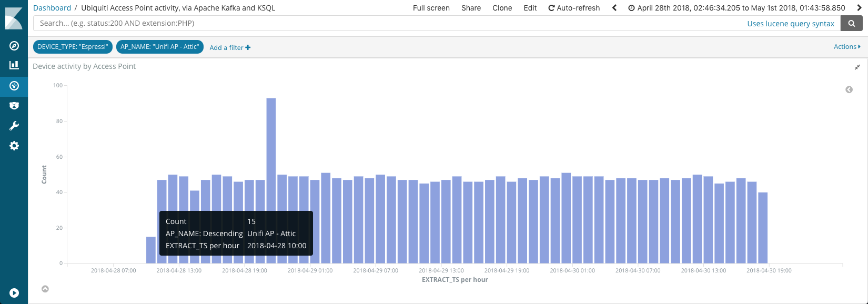Minimize the panel via collapse arrows icon

tap(857, 67)
